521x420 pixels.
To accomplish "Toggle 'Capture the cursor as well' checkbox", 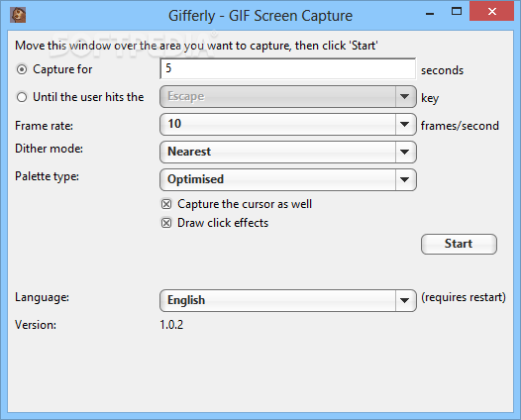I will pos(166,204).
